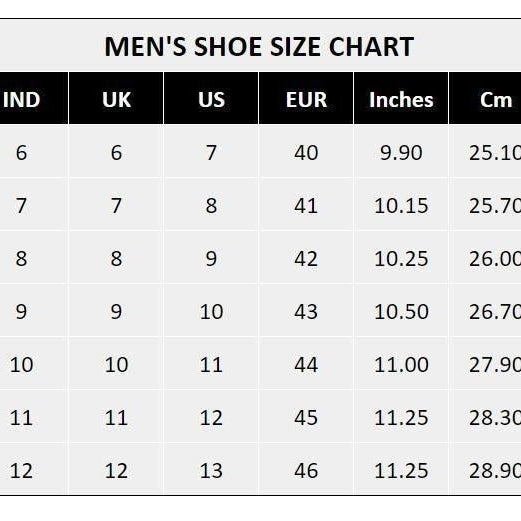Image resolution: width=521 pixels, height=521 pixels.
Task: Click the 11.00 inches cell
Action: pos(401,364)
